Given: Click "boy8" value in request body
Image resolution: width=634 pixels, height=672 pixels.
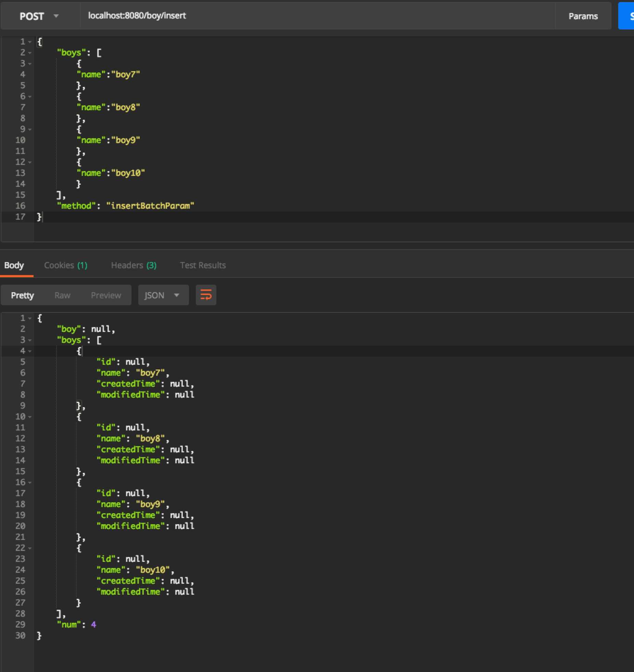Looking at the screenshot, I should tap(126, 107).
